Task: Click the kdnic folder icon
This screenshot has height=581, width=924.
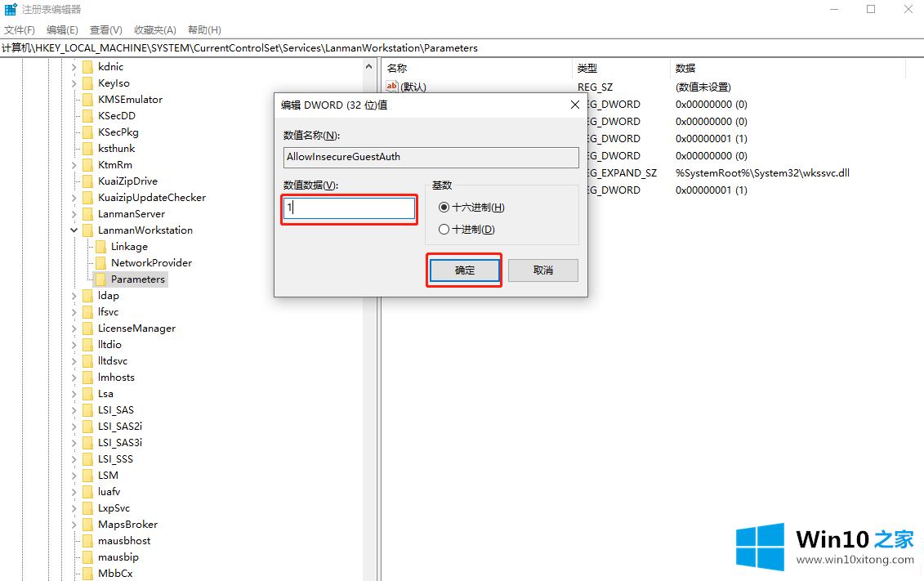Action: 87,67
